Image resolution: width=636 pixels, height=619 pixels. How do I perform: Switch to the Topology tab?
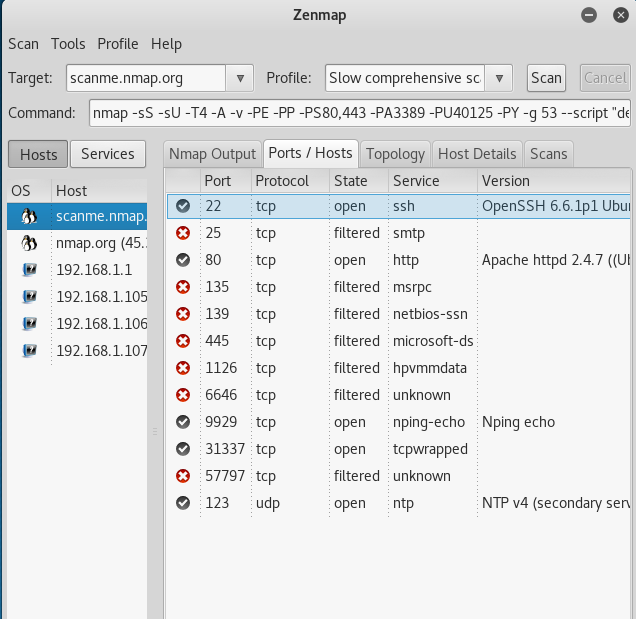[395, 154]
